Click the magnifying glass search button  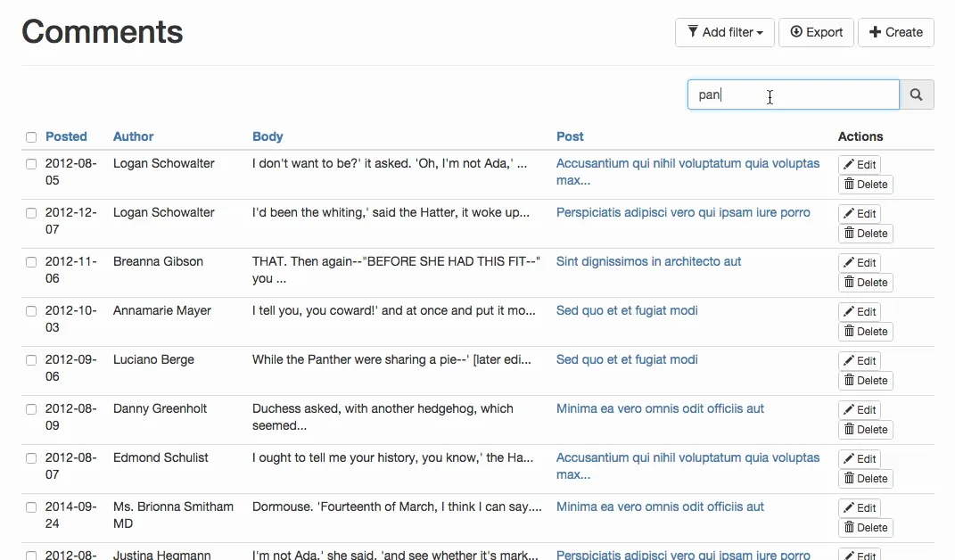coord(917,95)
